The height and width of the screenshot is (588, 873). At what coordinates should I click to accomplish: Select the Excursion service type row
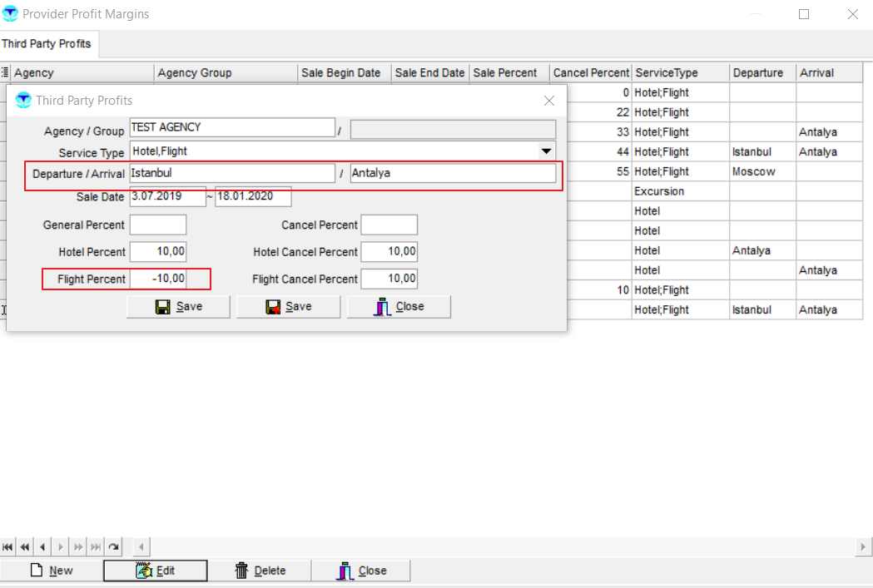pyautogui.click(x=659, y=191)
